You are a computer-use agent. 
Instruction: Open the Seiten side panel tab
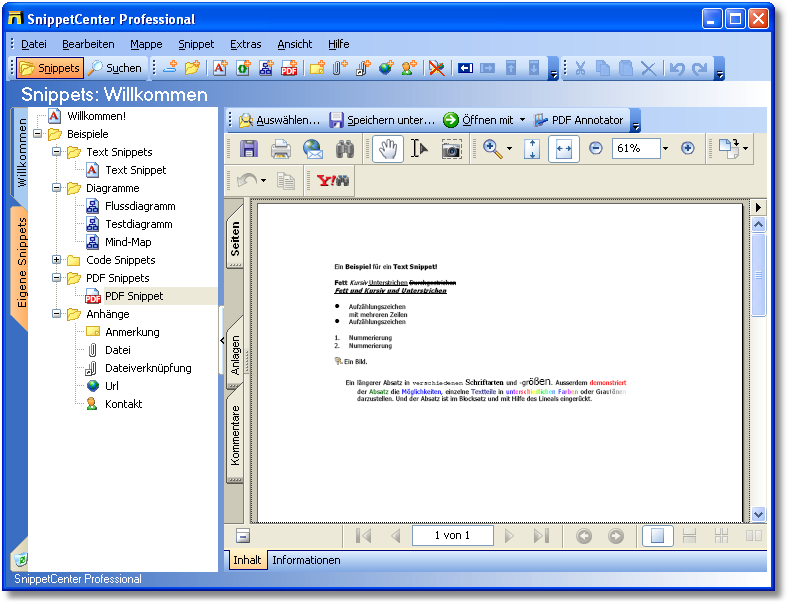[x=235, y=238]
